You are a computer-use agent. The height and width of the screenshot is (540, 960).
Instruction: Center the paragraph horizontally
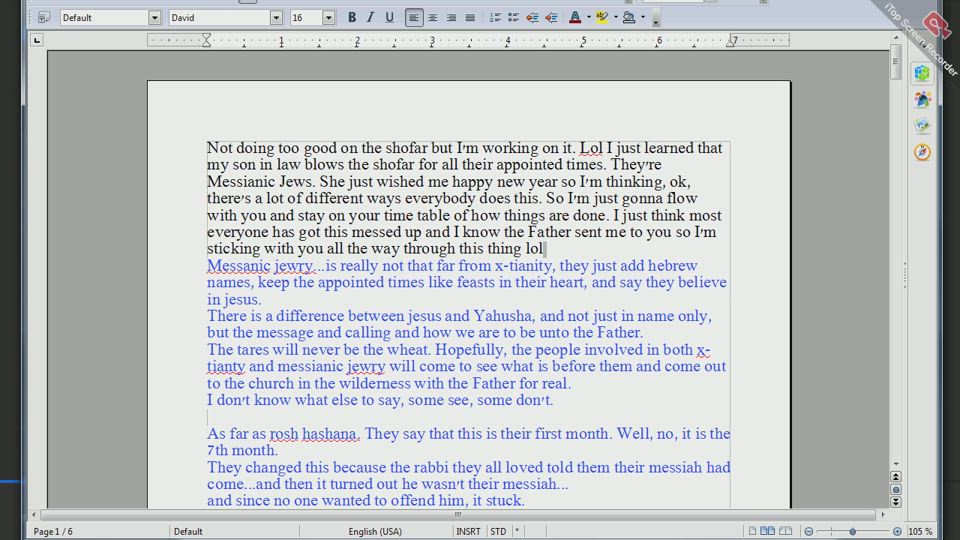click(433, 18)
